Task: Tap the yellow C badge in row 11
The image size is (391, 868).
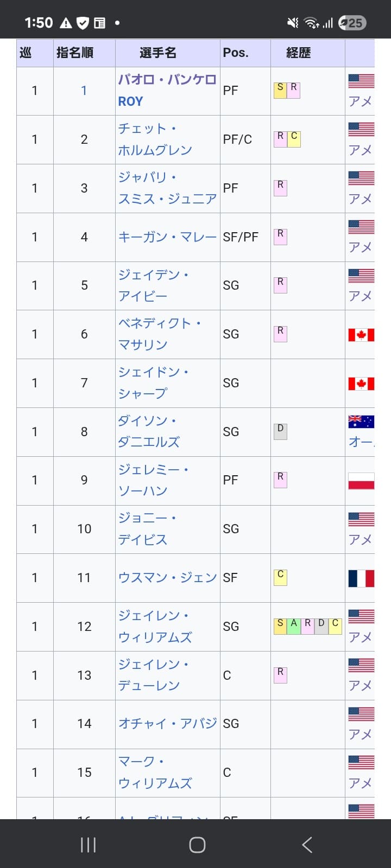Action: click(x=280, y=576)
